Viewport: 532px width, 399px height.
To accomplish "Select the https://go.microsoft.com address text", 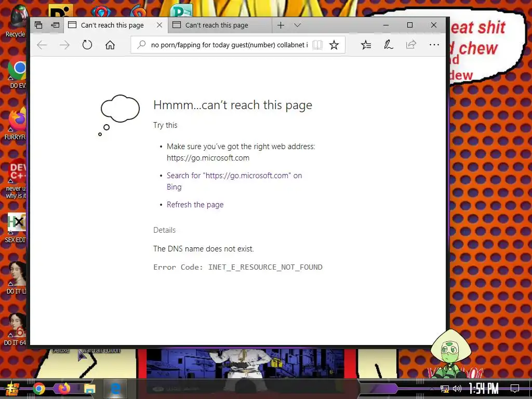I will [x=208, y=158].
